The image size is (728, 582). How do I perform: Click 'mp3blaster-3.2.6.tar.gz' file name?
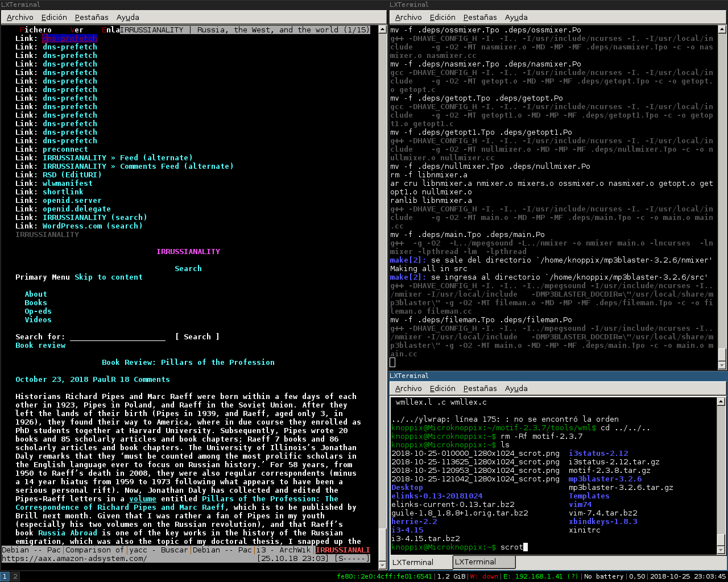pyautogui.click(x=621, y=487)
